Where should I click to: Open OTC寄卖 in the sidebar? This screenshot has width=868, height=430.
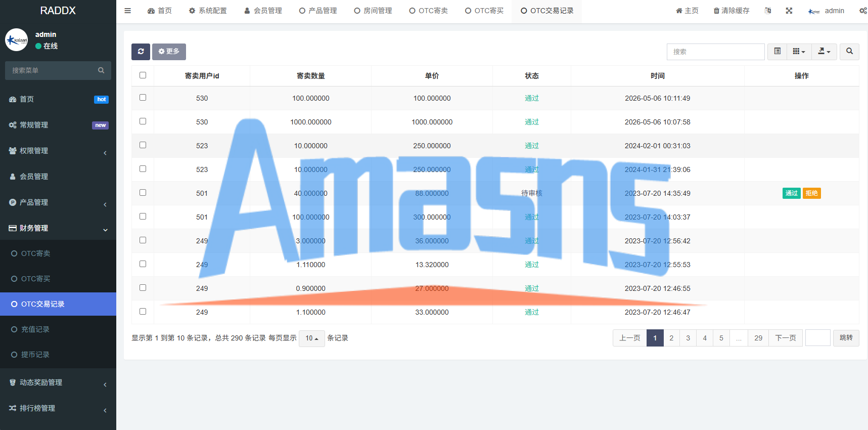pyautogui.click(x=58, y=253)
